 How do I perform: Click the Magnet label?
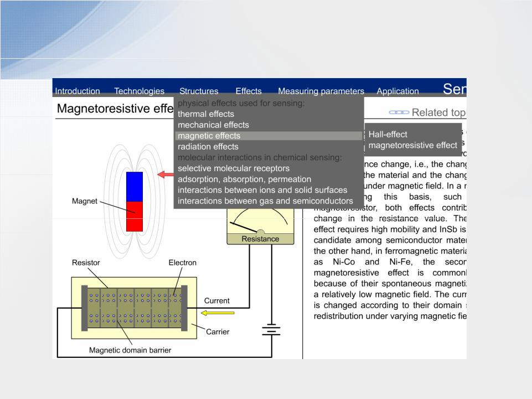(85, 201)
